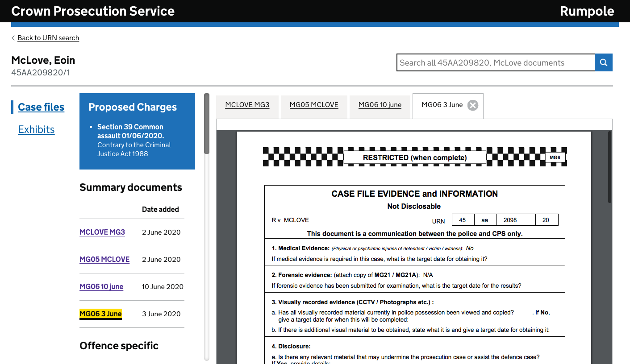Open MG05 MCLOVE from summary documents list

(104, 259)
